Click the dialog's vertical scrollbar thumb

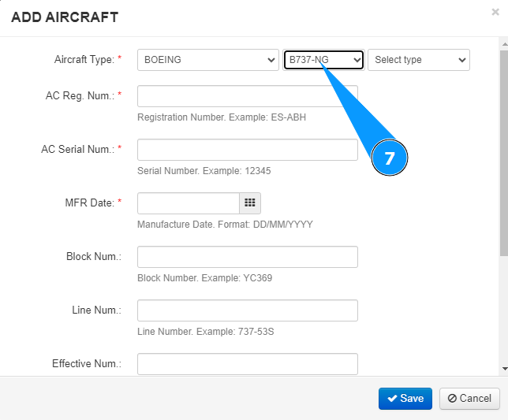(x=504, y=150)
